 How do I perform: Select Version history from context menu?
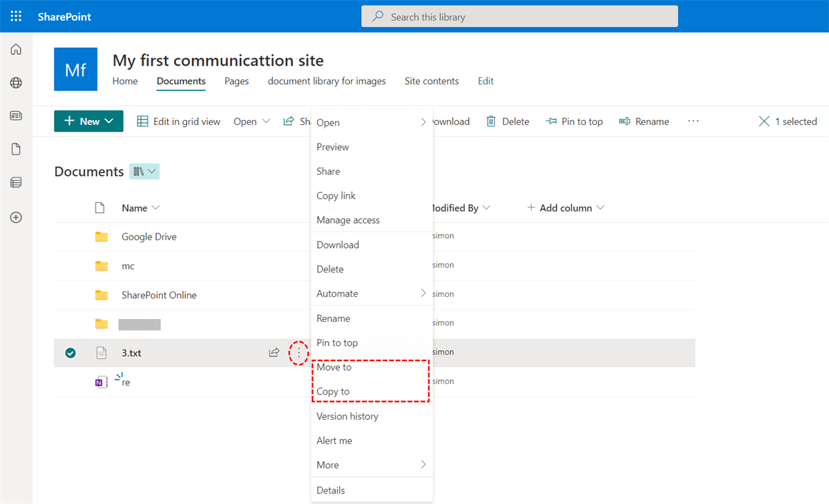347,416
